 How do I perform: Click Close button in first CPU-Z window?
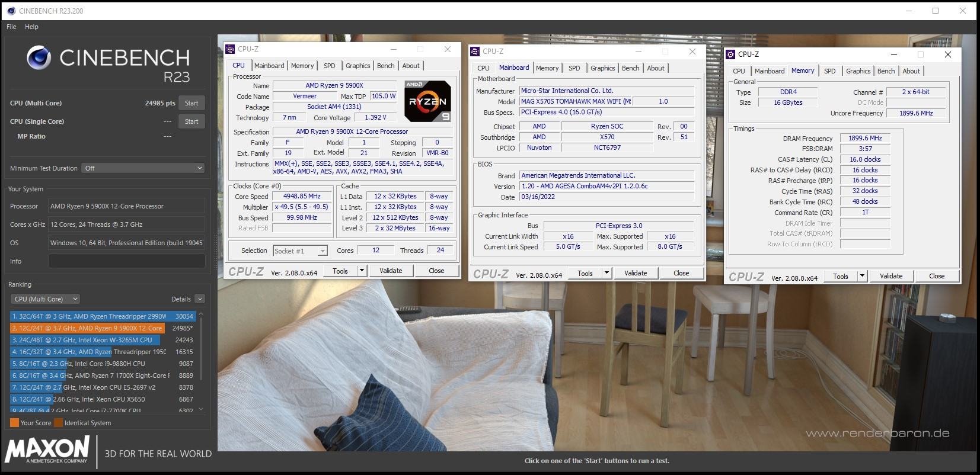point(436,271)
